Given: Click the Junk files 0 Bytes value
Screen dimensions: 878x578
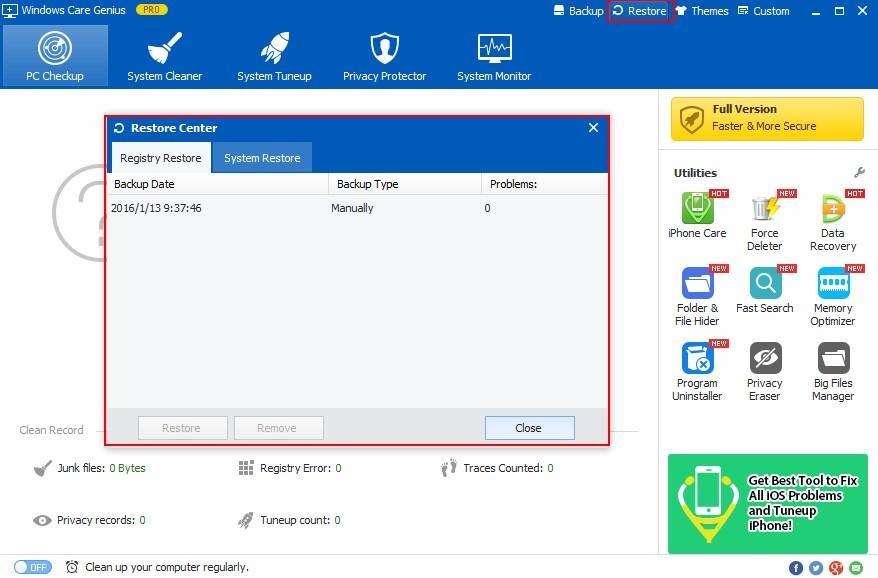Looking at the screenshot, I should point(127,468).
